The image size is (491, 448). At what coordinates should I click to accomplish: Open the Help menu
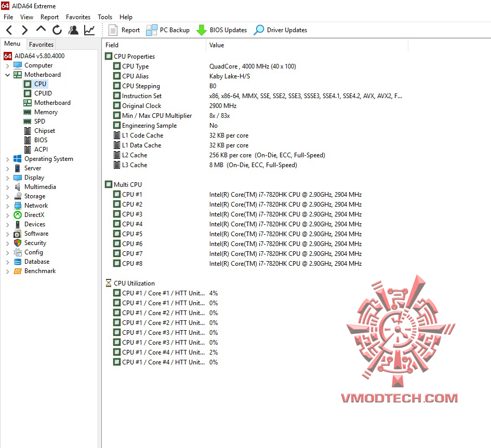pos(126,17)
